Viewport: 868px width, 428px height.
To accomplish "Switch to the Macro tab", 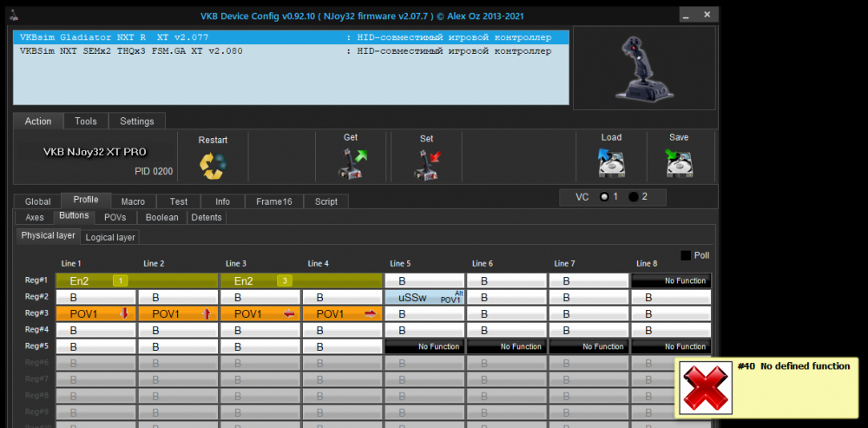I will pos(134,201).
